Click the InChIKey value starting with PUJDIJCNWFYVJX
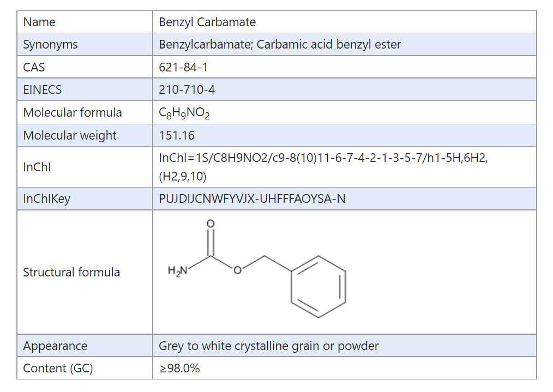Image resolution: width=553 pixels, height=392 pixels. tap(252, 199)
